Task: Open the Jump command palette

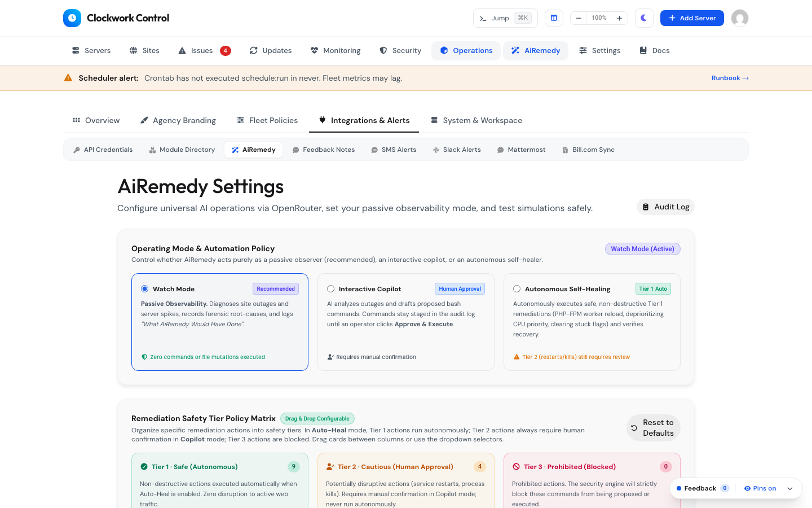Action: (x=505, y=18)
